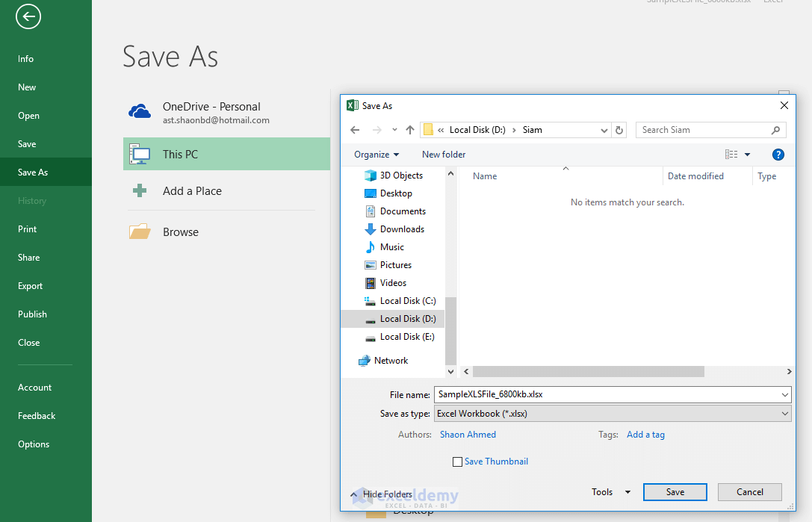This screenshot has width=812, height=522.
Task: Click the Add a Place plus icon
Action: tap(139, 190)
